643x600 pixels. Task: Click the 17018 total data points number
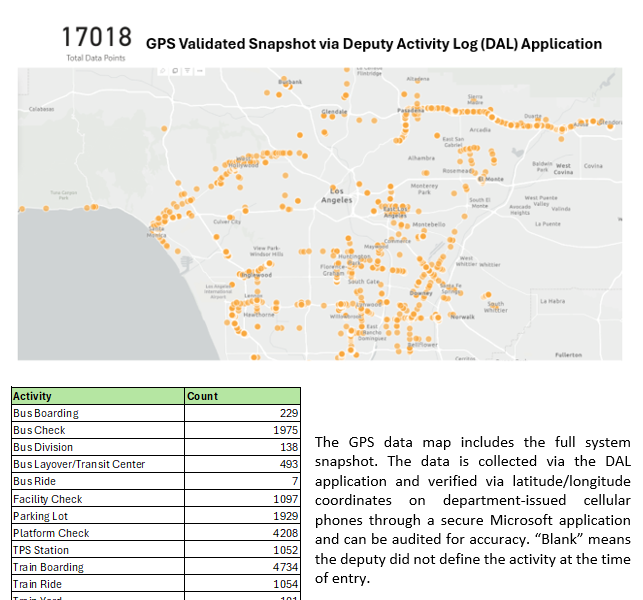96,38
